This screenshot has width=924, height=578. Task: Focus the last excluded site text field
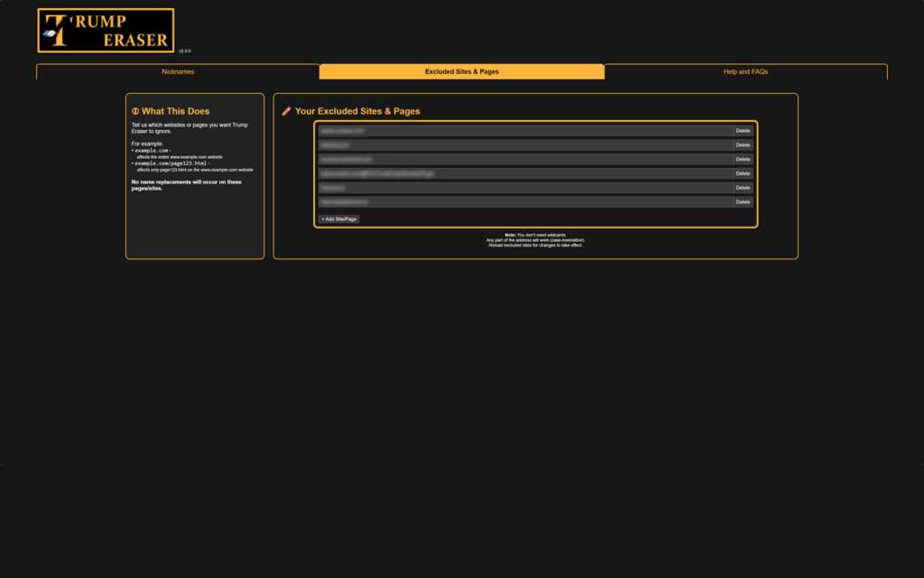tap(526, 201)
